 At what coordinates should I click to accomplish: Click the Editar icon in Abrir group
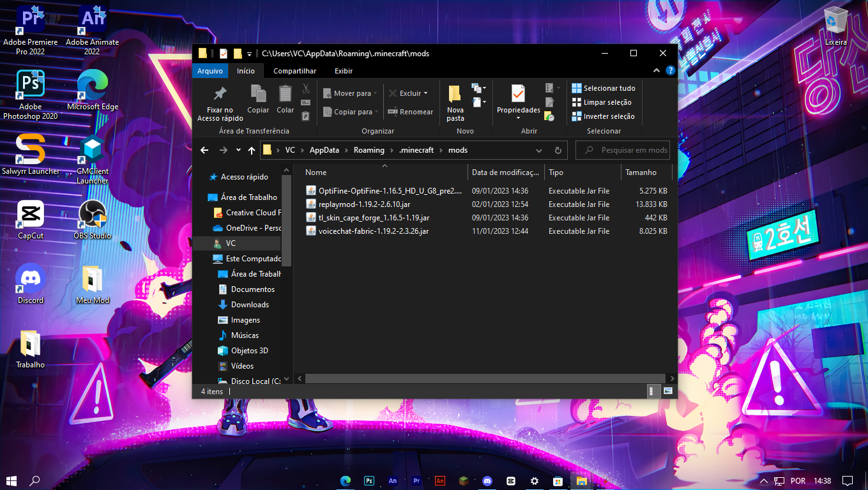point(549,102)
